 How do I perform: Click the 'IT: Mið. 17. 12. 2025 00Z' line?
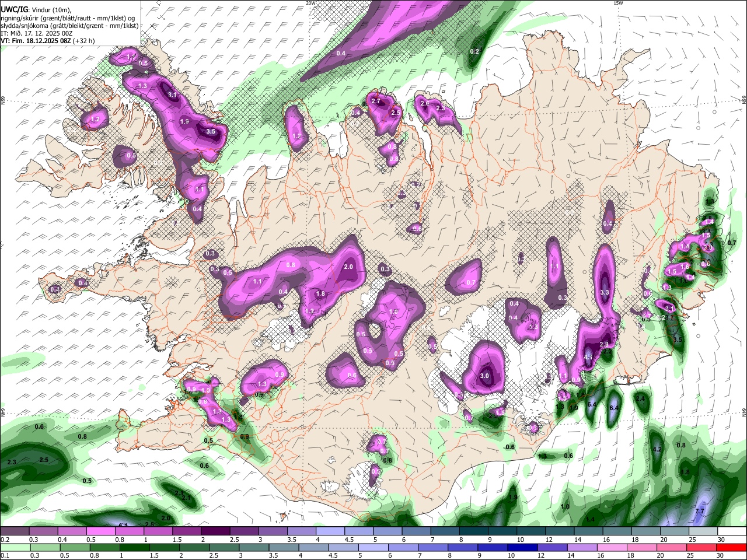[37, 33]
